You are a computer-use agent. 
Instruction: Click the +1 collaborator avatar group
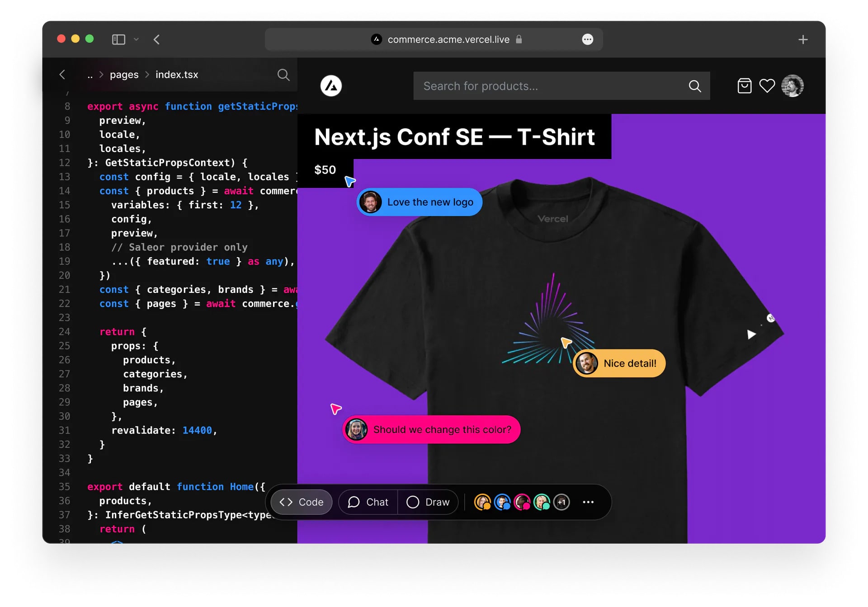coord(559,502)
